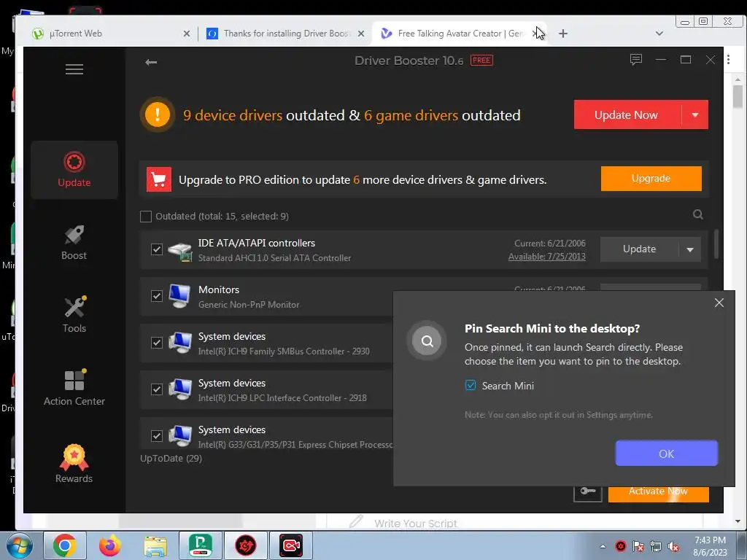Viewport: 747px width, 560px height.
Task: Open Chrome from the taskbar
Action: tap(64, 545)
